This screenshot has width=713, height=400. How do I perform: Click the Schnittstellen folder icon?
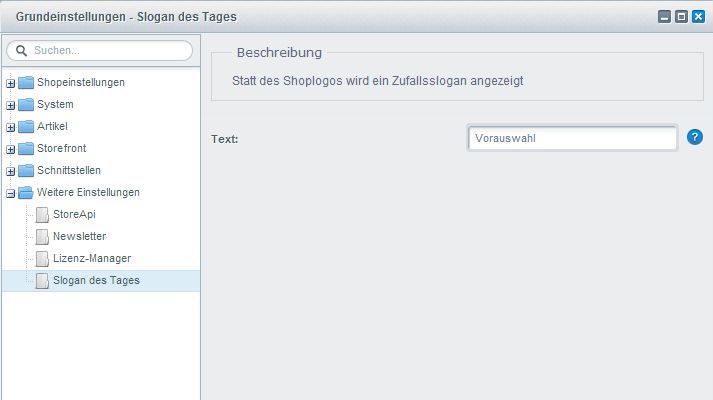26,170
